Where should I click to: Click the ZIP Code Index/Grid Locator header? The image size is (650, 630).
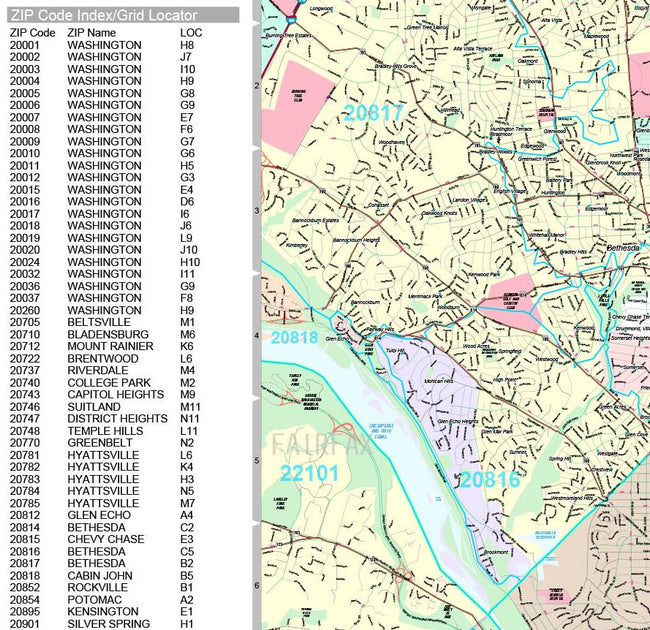click(x=103, y=16)
